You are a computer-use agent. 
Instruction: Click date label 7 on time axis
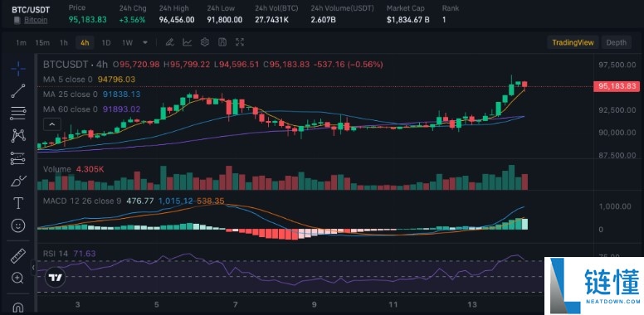click(235, 305)
